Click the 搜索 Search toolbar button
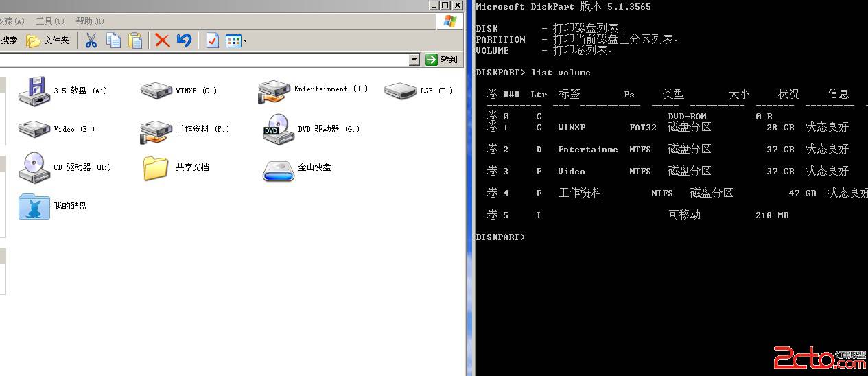868x376 pixels. point(9,40)
